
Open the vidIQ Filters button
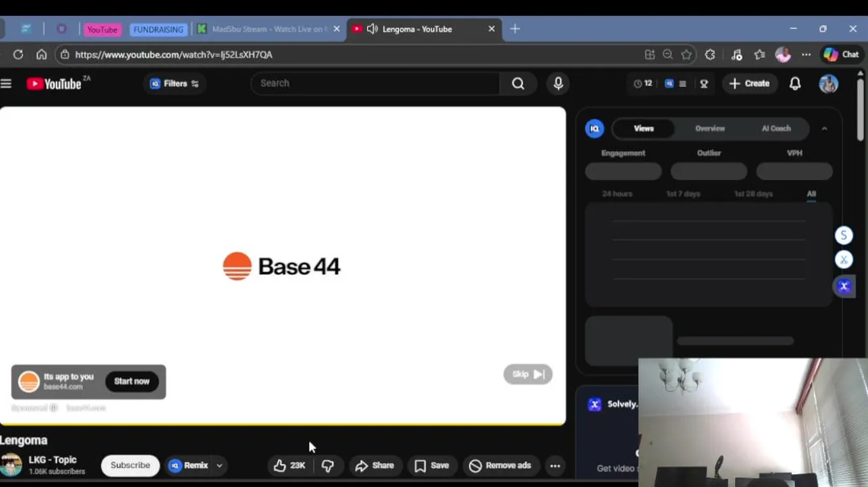[x=174, y=84]
